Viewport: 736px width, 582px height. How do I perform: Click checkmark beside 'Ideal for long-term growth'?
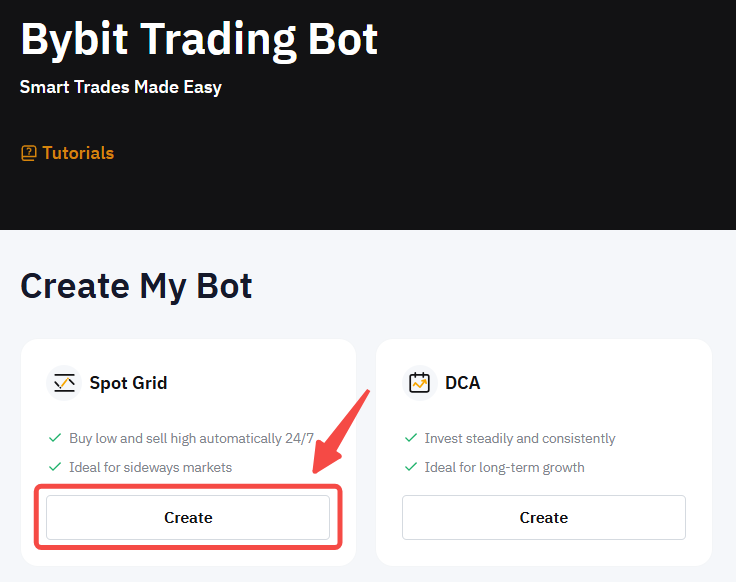pyautogui.click(x=410, y=467)
